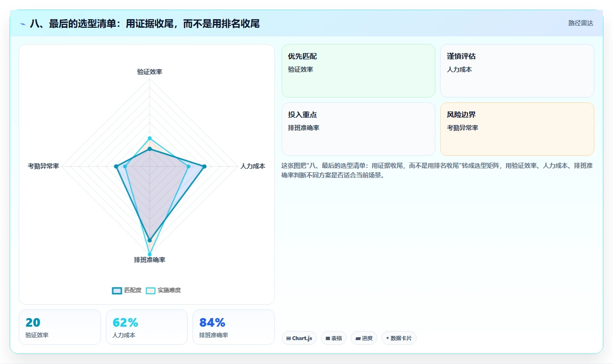Select the 62% 人力成本 stat card
Screen dimensions: 613x364
click(147, 327)
